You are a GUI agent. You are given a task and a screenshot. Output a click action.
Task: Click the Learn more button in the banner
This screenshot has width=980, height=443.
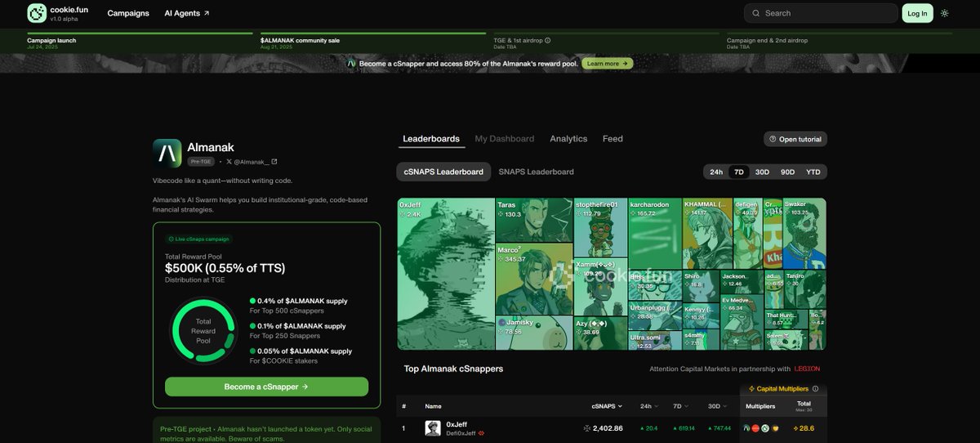[607, 63]
